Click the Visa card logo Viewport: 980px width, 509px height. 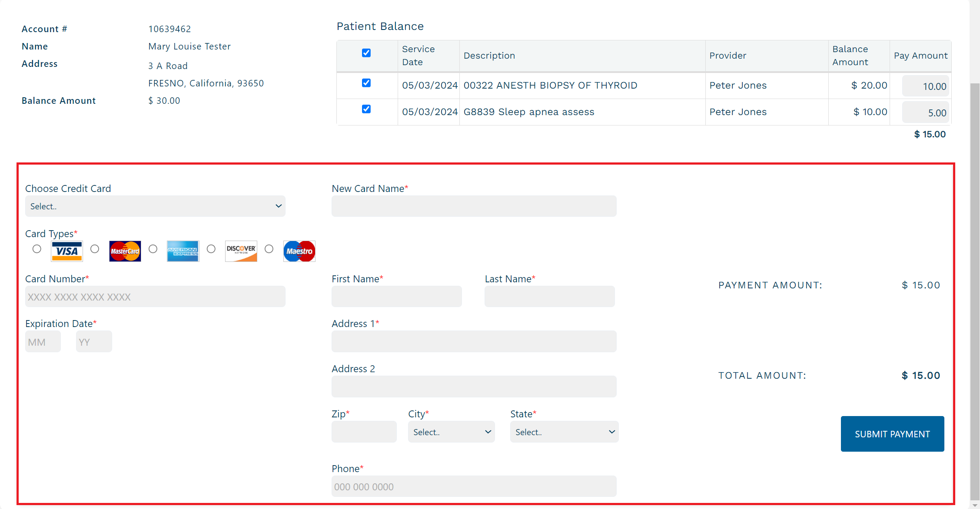tap(66, 251)
